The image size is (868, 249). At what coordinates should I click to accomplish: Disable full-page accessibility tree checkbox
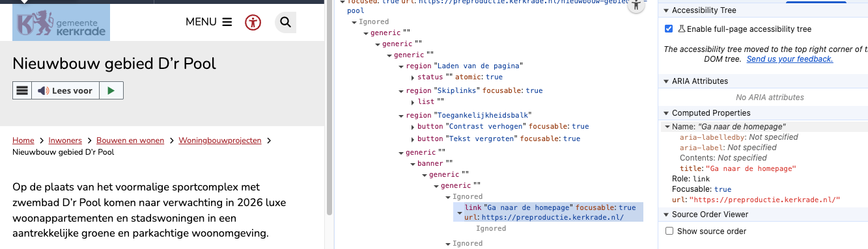tap(669, 29)
